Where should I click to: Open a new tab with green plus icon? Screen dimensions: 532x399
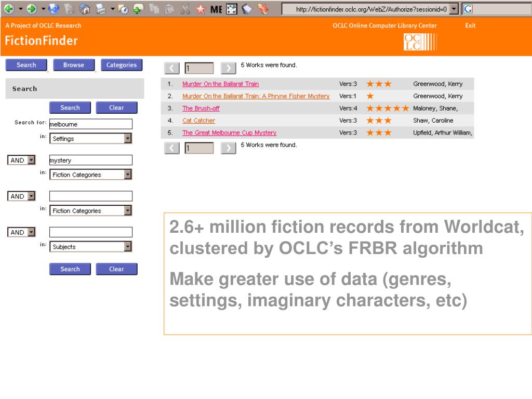pyautogui.click(x=138, y=9)
